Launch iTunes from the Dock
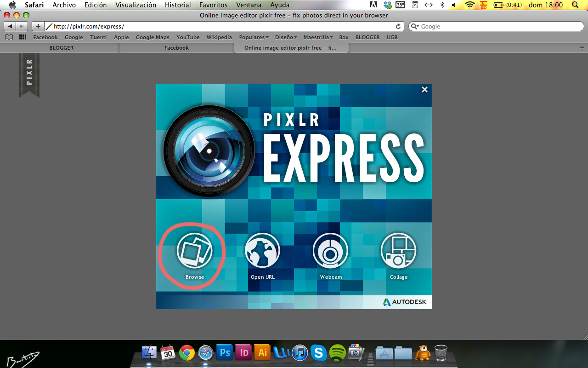The height and width of the screenshot is (368, 588). pos(300,353)
